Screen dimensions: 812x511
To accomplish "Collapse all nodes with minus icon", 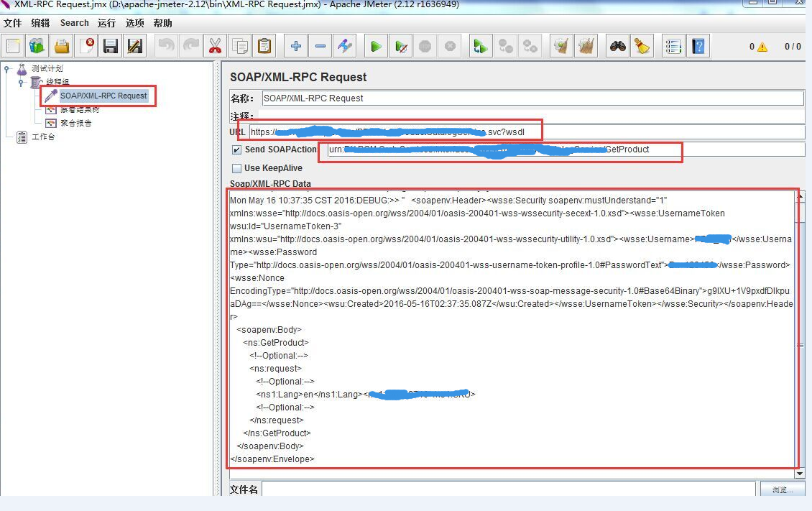I will (320, 47).
